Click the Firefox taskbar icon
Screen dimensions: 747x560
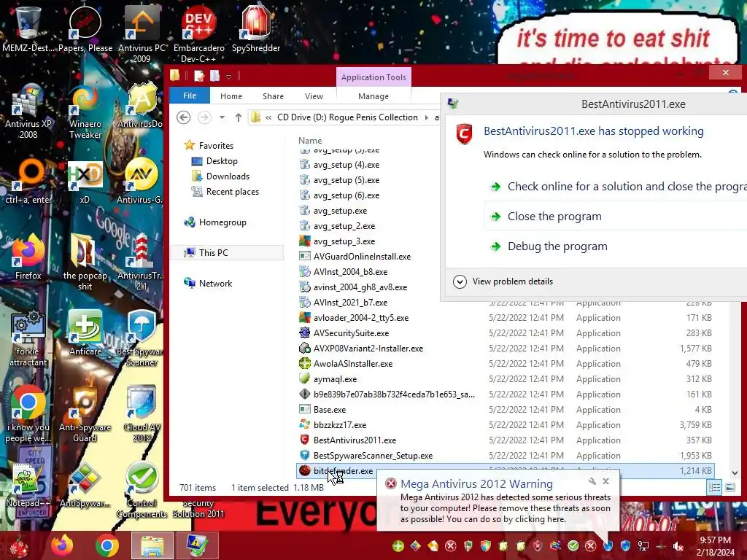coord(62,545)
